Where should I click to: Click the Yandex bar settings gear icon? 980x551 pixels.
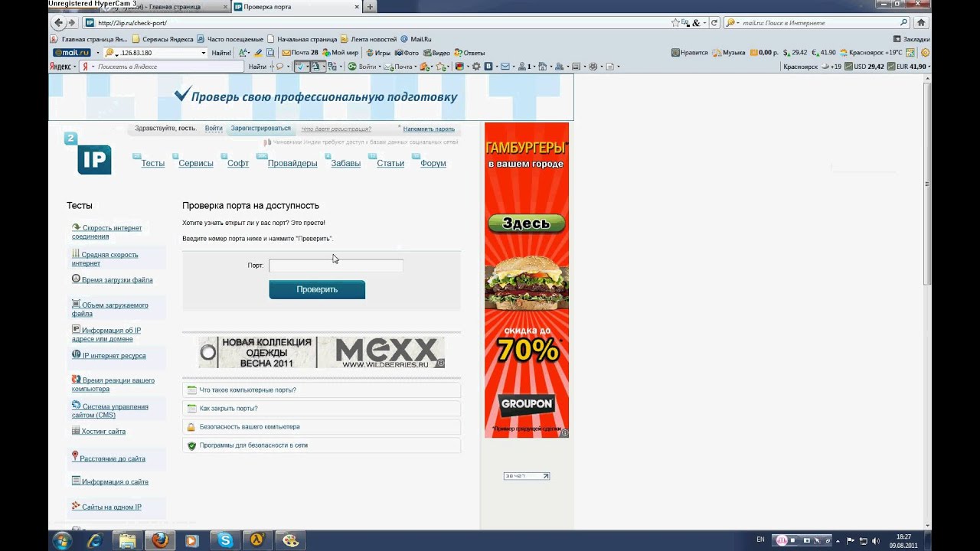pyautogui.click(x=476, y=67)
